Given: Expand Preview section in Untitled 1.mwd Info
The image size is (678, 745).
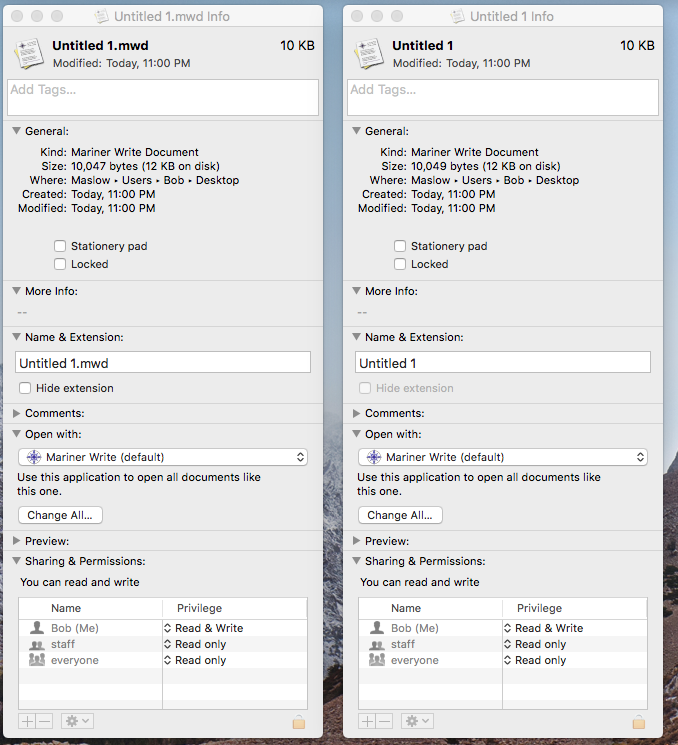Looking at the screenshot, I should [17, 541].
